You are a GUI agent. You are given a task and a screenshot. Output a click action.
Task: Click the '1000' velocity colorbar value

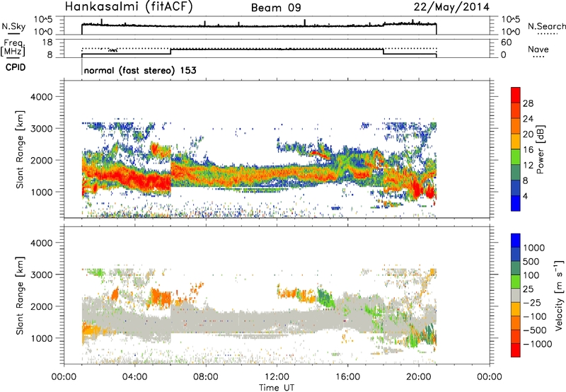click(x=533, y=248)
